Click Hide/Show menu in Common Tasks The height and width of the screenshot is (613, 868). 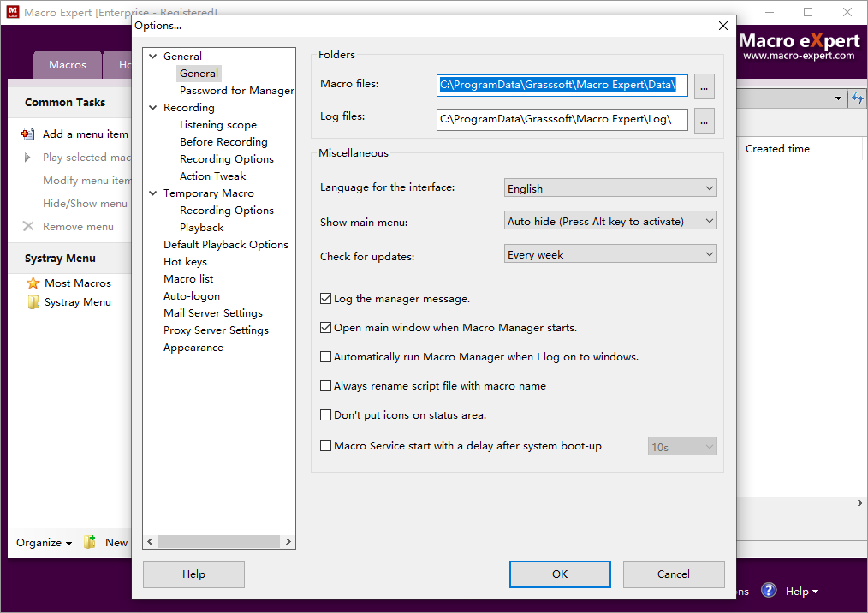(85, 204)
